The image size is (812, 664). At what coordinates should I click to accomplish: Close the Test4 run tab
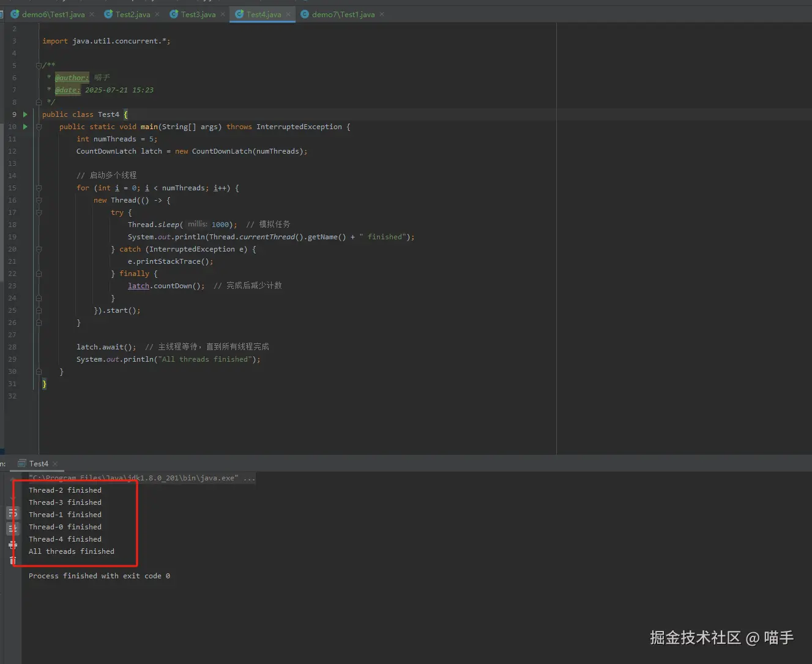pyautogui.click(x=55, y=464)
